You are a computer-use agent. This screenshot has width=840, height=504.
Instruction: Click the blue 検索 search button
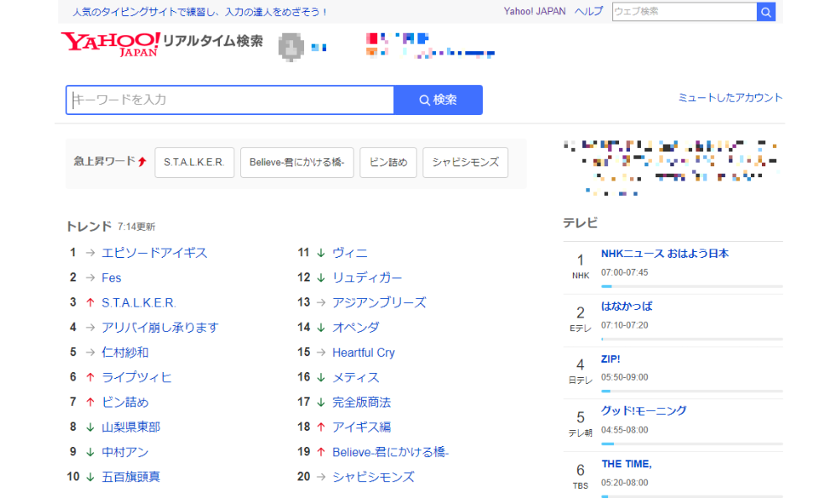click(x=438, y=100)
